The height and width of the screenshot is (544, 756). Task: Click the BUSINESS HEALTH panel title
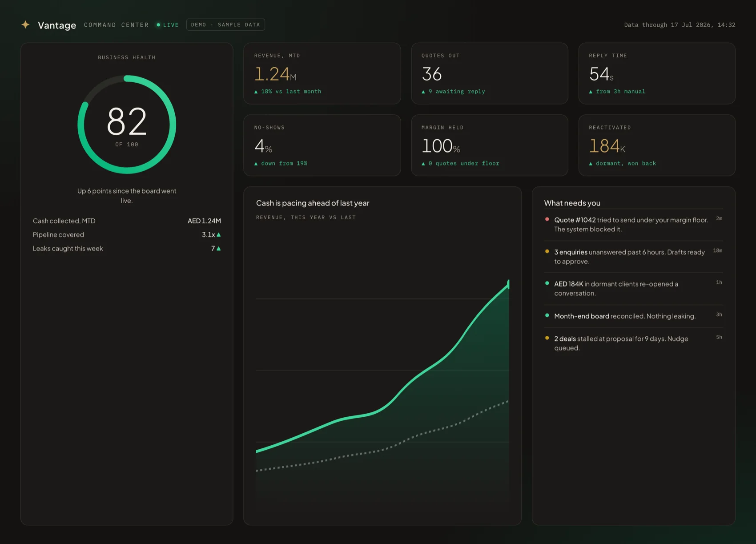(x=127, y=57)
